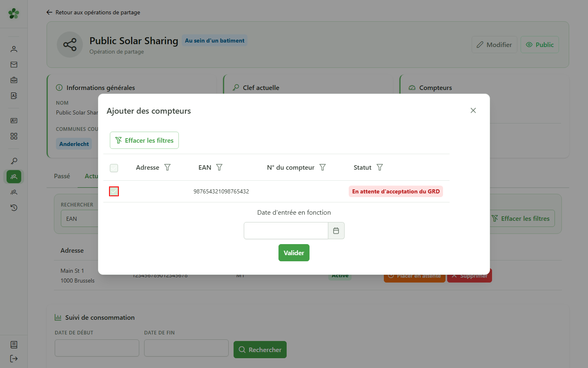The image size is (588, 368).
Task: Open the mail envelope sidebar icon
Action: coord(14,65)
